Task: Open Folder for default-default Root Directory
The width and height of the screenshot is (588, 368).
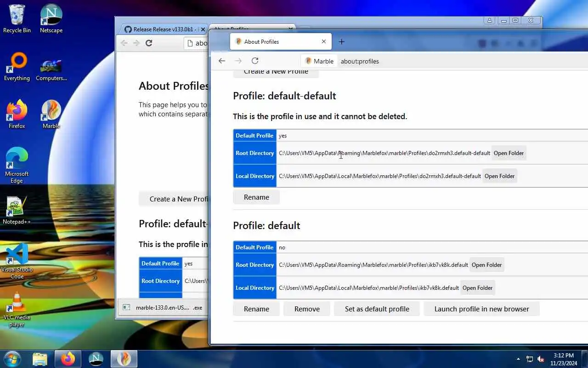Action: 509,153
